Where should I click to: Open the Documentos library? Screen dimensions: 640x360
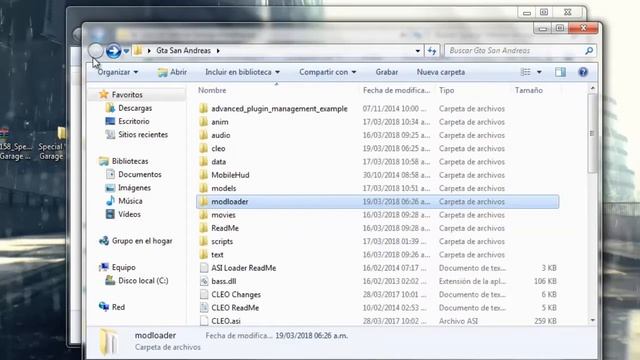[x=140, y=174]
